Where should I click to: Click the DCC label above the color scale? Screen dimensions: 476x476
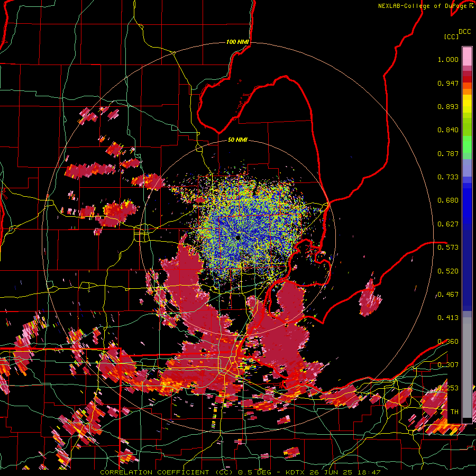coord(464,32)
